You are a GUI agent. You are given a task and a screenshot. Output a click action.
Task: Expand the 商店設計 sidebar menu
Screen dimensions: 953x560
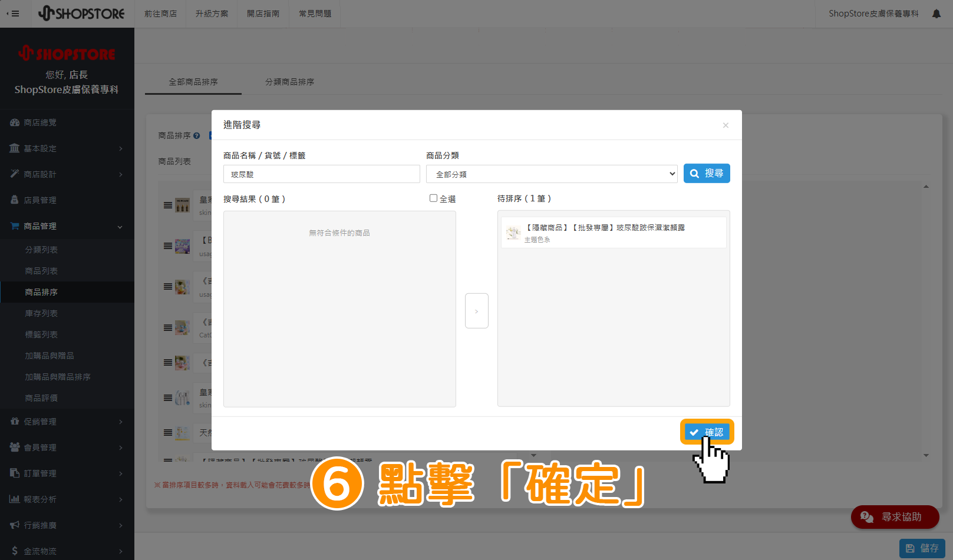(67, 174)
